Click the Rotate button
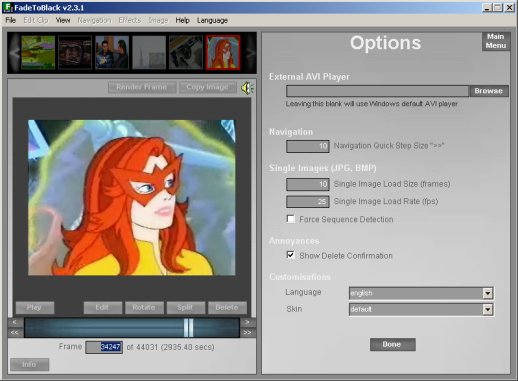 (x=144, y=308)
